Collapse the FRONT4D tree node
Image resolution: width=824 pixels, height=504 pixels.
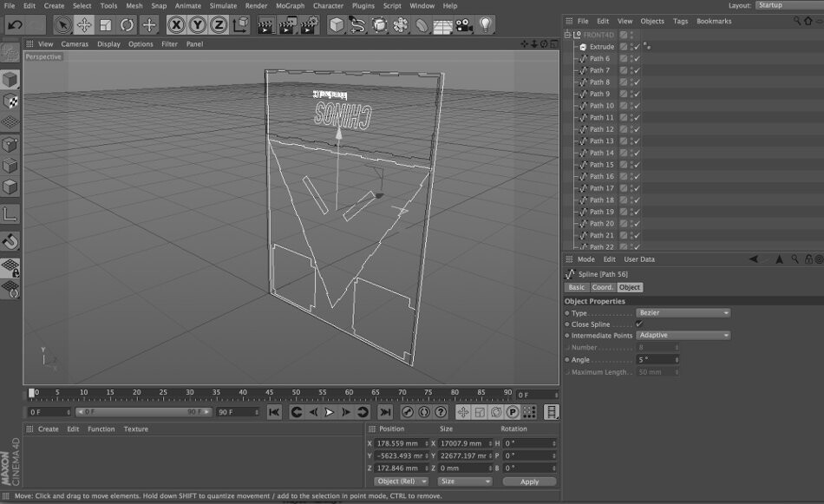click(567, 35)
